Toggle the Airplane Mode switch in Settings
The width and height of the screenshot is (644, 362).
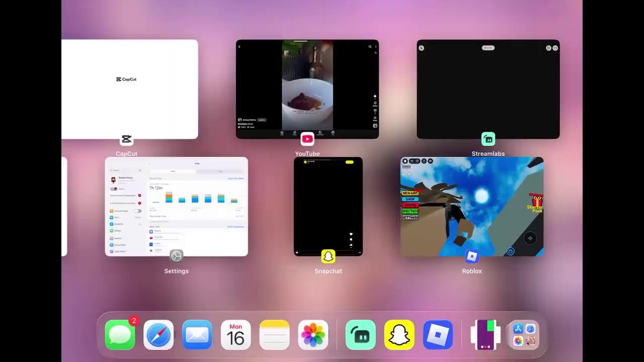tap(137, 211)
